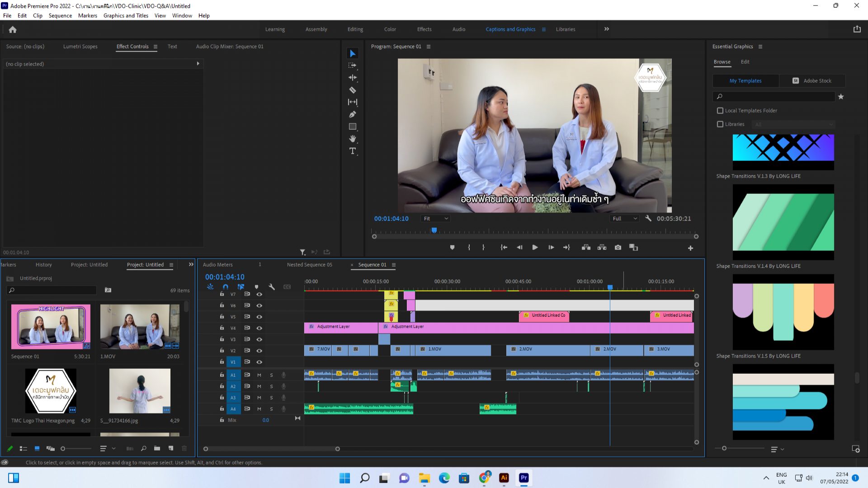Switch to the Editing workspace
This screenshot has height=488, width=868.
[355, 29]
